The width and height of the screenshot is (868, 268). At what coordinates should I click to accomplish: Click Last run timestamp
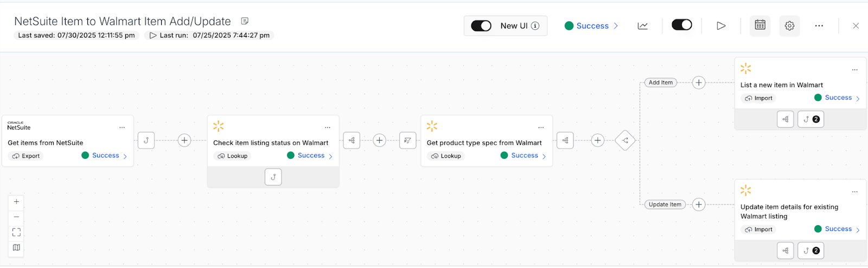click(x=209, y=35)
